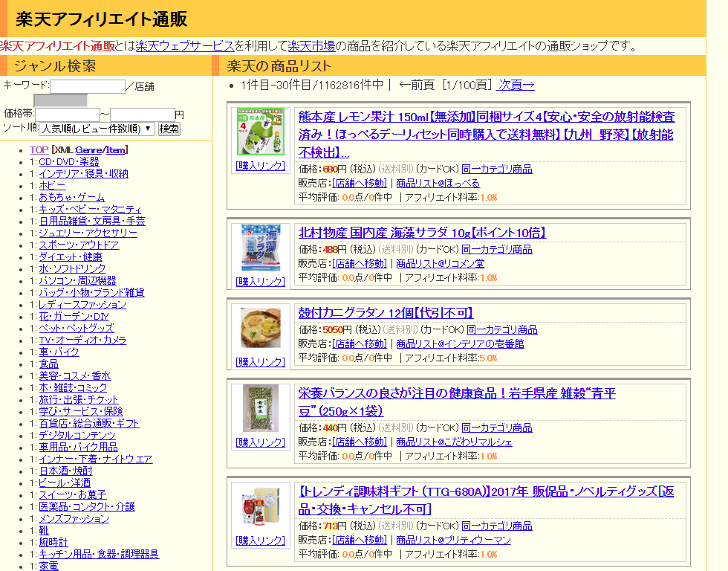
Task: Choose the スイーツ・お菓子 genre
Action: click(x=73, y=494)
